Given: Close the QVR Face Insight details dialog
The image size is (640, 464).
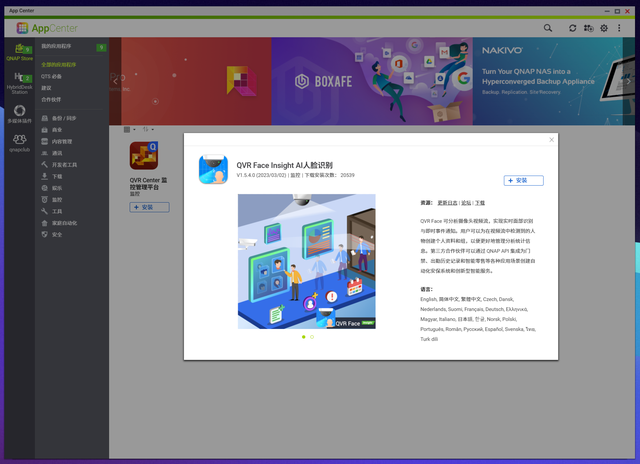Looking at the screenshot, I should pos(551,140).
